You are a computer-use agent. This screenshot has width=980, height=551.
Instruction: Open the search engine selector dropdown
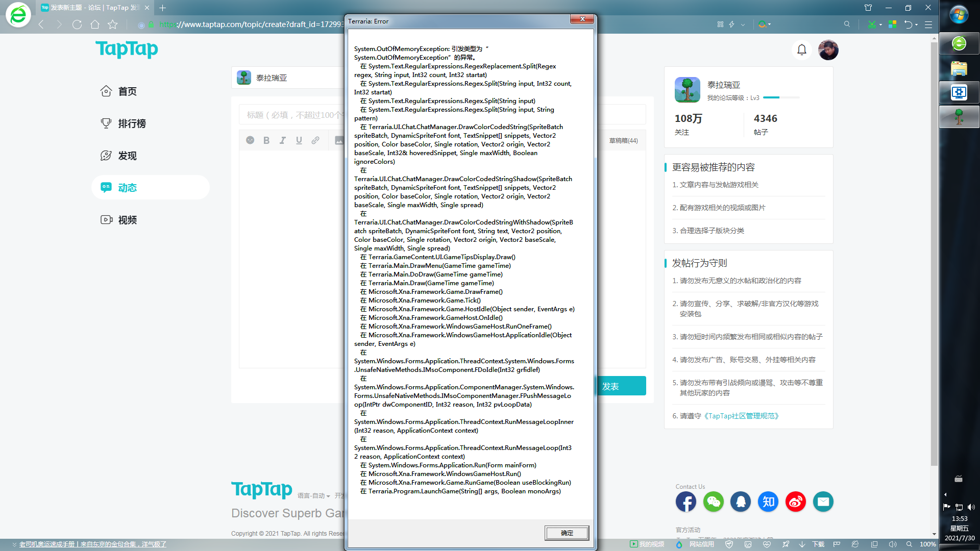(x=765, y=24)
